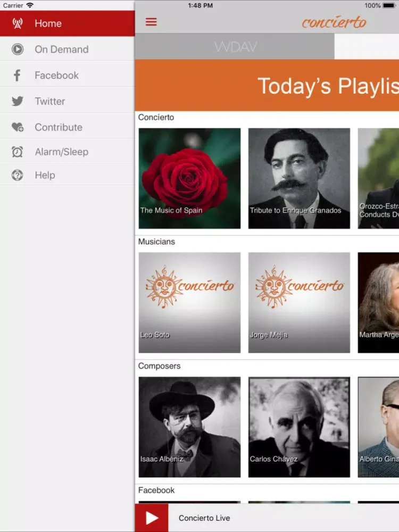Viewport: 399px width, 532px height.
Task: Open the Isaac Albéniz composer card
Action: 189,427
